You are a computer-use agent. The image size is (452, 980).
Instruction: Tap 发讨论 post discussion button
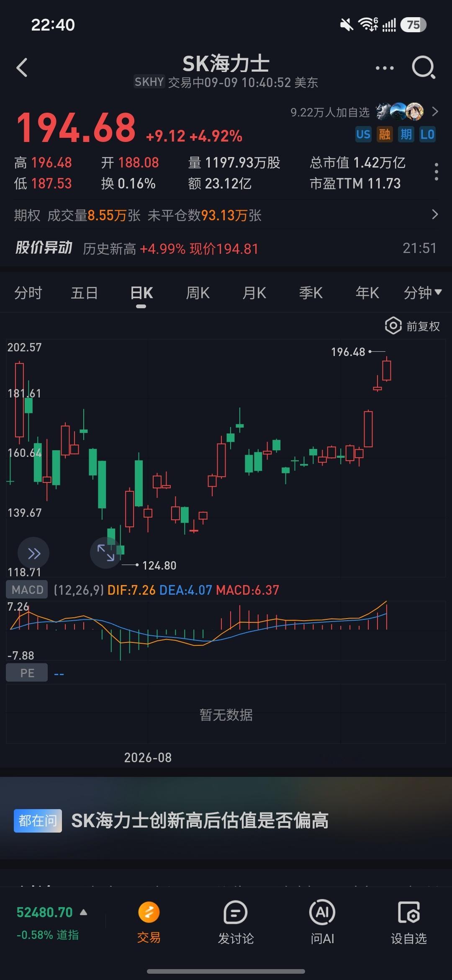click(236, 923)
